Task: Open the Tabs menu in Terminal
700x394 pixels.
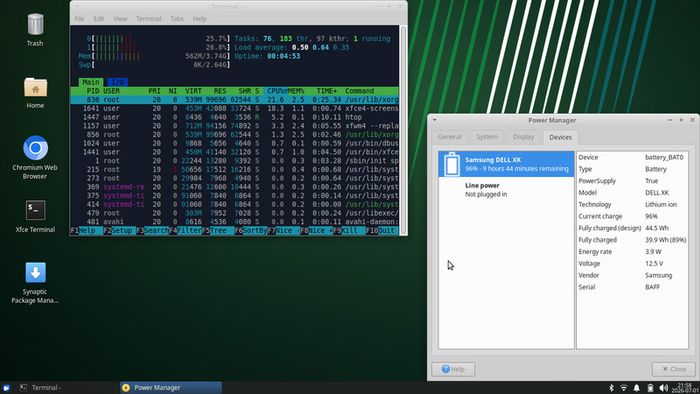Action: (x=177, y=19)
